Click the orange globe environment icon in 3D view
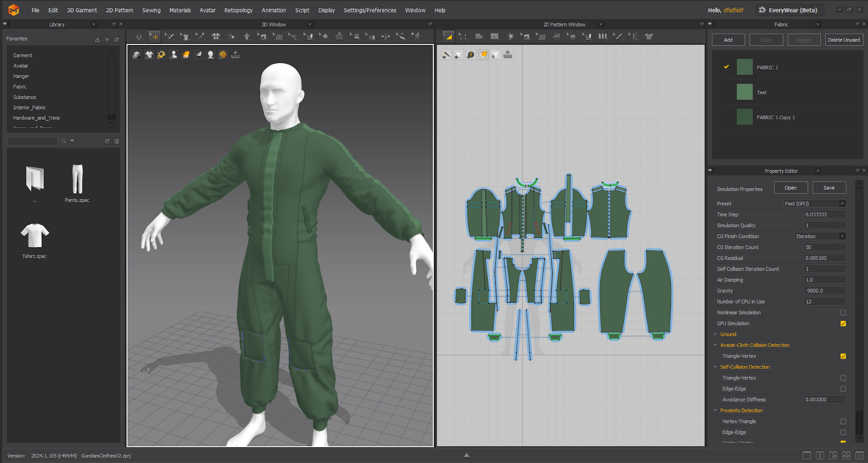Image resolution: width=868 pixels, height=463 pixels. coord(222,54)
